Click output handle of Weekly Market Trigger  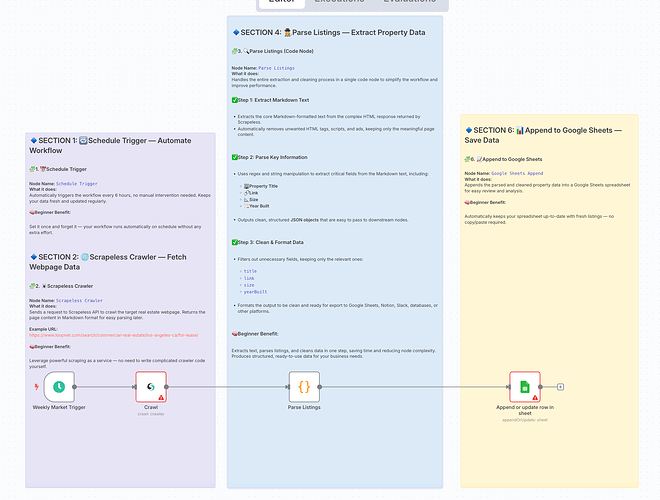point(75,387)
